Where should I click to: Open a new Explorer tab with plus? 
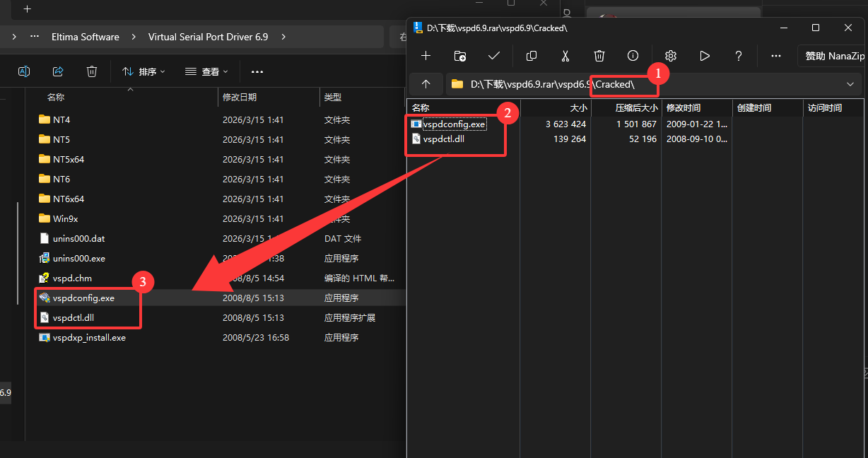[x=27, y=9]
